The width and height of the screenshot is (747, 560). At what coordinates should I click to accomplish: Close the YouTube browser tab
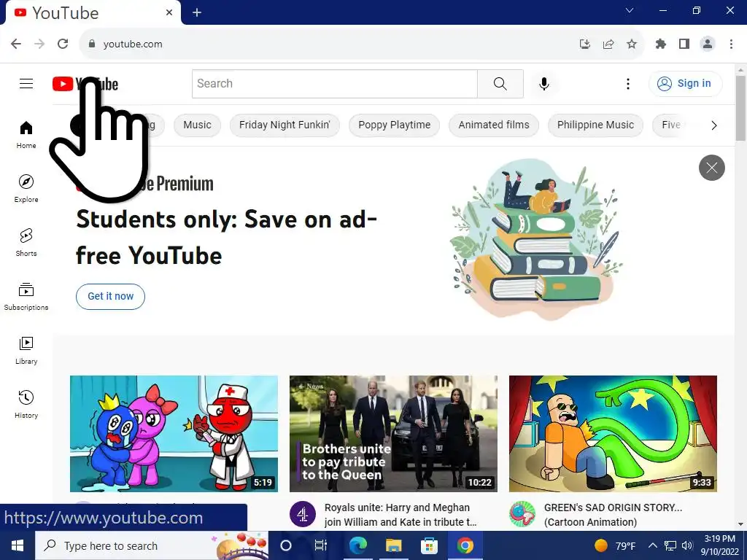click(x=169, y=13)
